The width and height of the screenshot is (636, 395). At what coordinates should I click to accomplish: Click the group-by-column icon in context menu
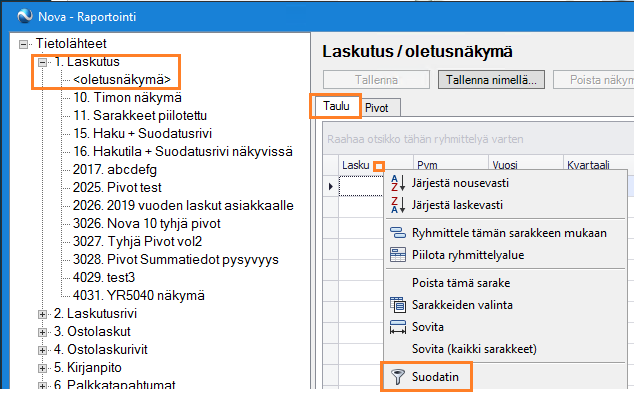click(398, 233)
